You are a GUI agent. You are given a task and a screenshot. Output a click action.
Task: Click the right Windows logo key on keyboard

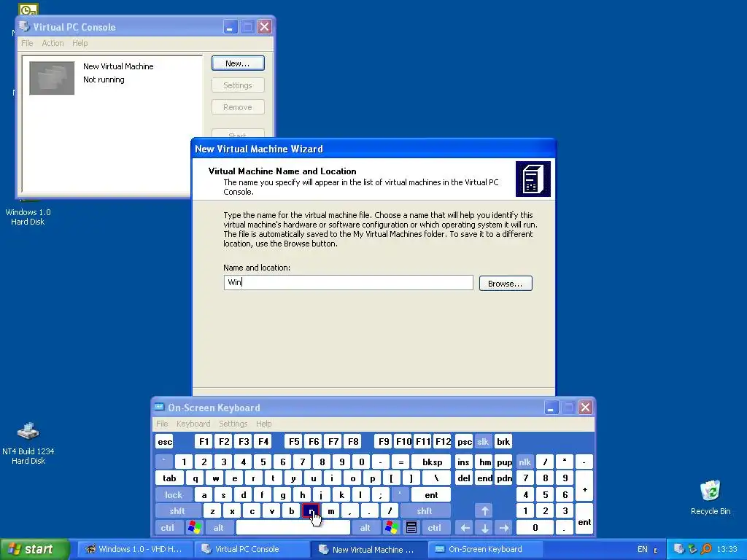pyautogui.click(x=392, y=527)
